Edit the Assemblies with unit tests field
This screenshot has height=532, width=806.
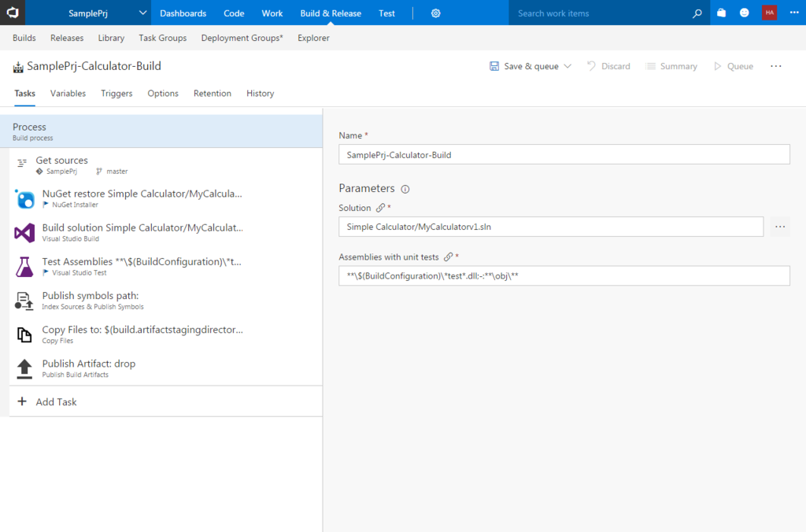564,276
